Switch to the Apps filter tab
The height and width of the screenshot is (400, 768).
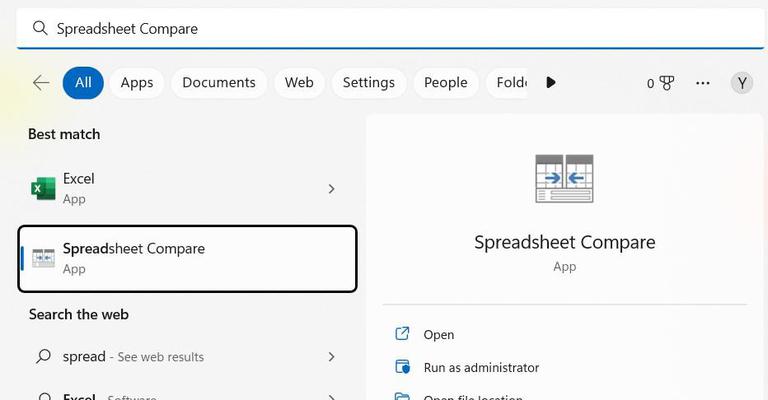[137, 83]
